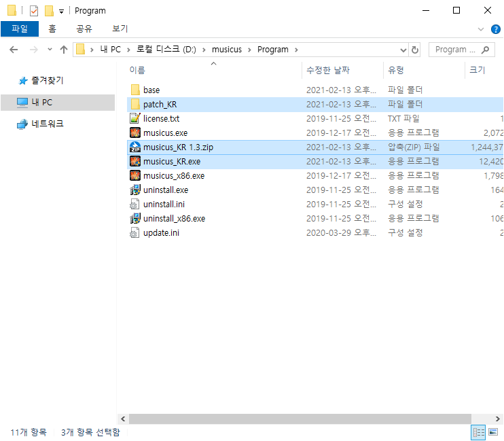Click the scrollbar right arrow

coord(498,419)
